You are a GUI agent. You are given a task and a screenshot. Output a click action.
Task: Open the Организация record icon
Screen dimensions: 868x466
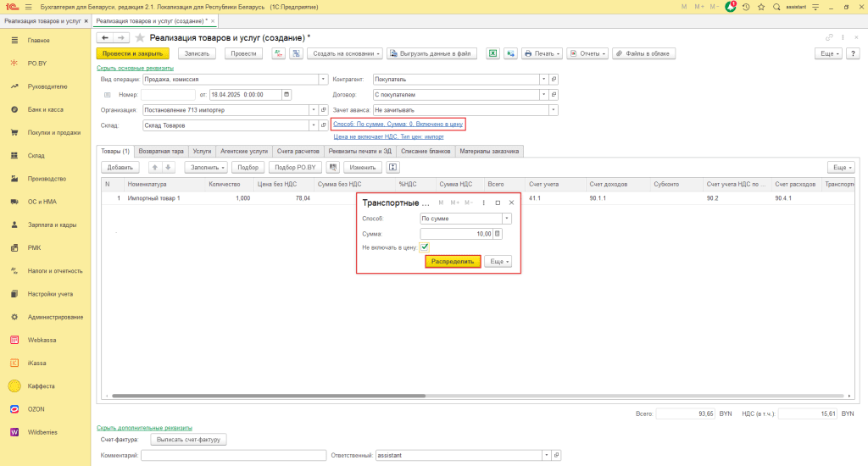pyautogui.click(x=324, y=110)
